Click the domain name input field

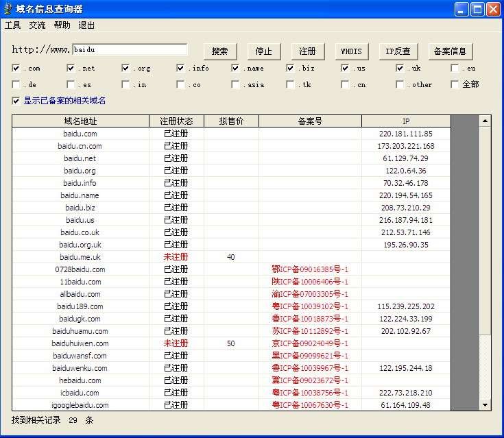[130, 49]
